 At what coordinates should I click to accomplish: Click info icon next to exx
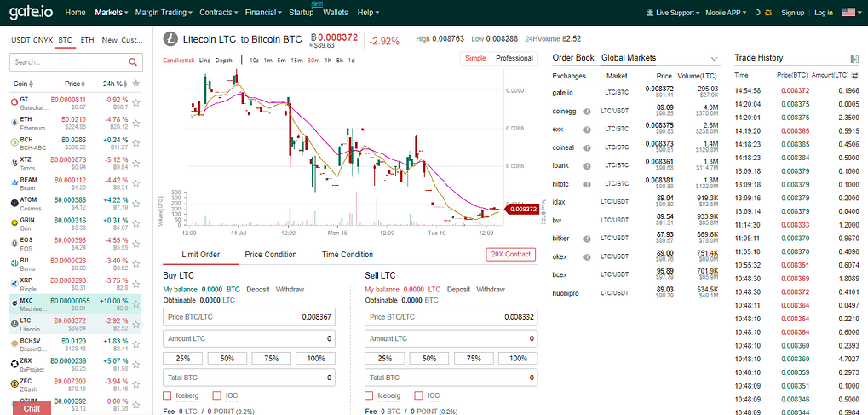pos(587,129)
